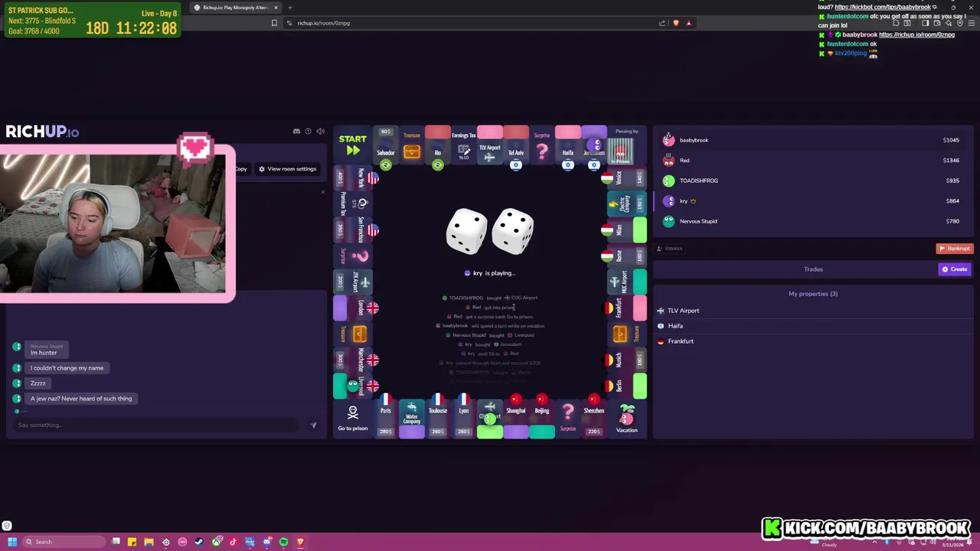Select the Salvador property tile
This screenshot has height=551, width=980.
[386, 145]
